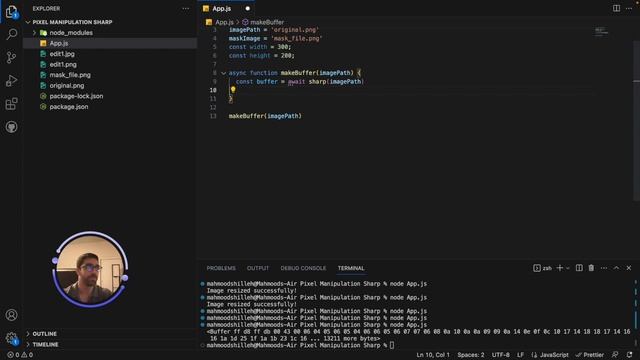The width and height of the screenshot is (640, 360).
Task: Open editor more actions ellipsis
Action: 629,8
